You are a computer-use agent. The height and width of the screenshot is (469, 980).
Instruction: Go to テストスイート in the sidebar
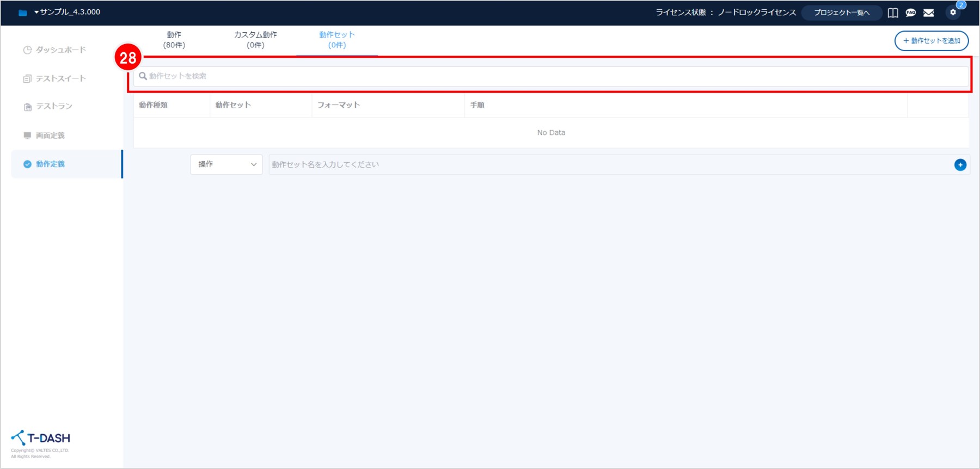coord(60,78)
